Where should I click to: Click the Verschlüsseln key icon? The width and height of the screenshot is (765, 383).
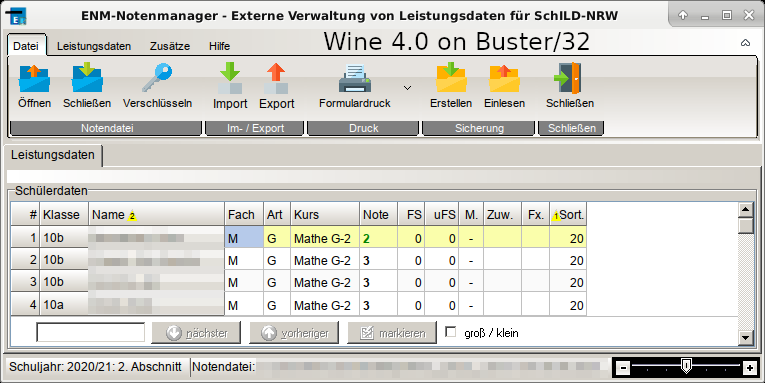coord(157,78)
